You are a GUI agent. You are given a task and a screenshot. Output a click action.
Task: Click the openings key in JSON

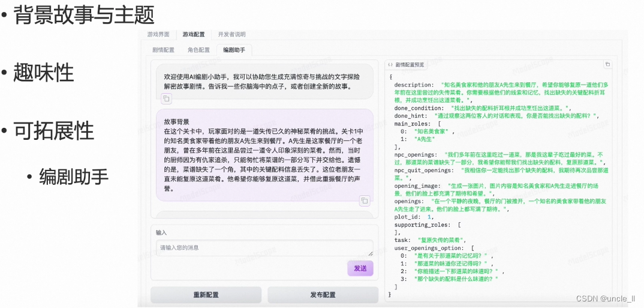(408, 201)
